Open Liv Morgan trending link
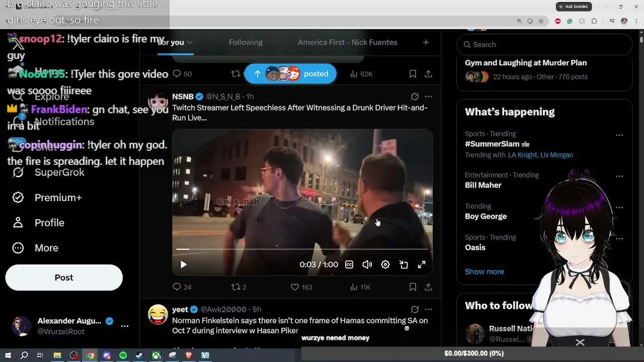The width and height of the screenshot is (644, 362). coord(556,155)
